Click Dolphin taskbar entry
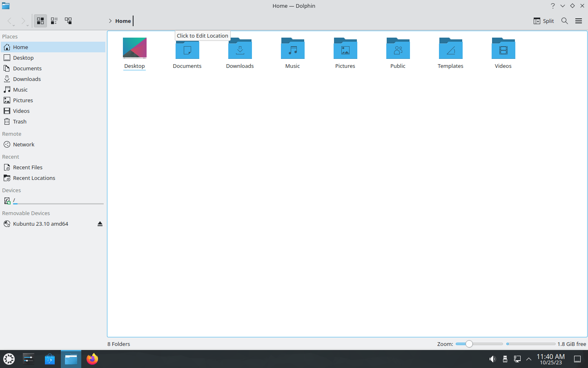Image resolution: width=588 pixels, height=368 pixels. coord(71,359)
